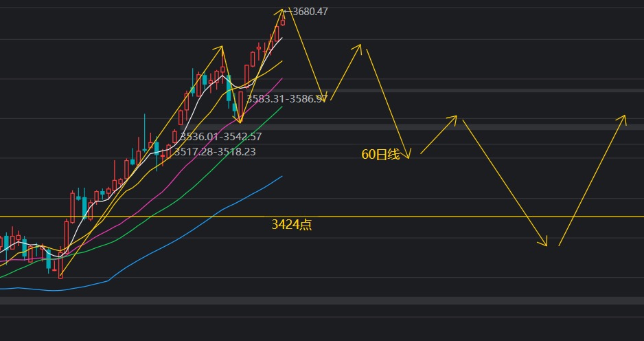Click the yellow 60日线 annotation text
Screen dimensions: 644x341
click(x=380, y=155)
